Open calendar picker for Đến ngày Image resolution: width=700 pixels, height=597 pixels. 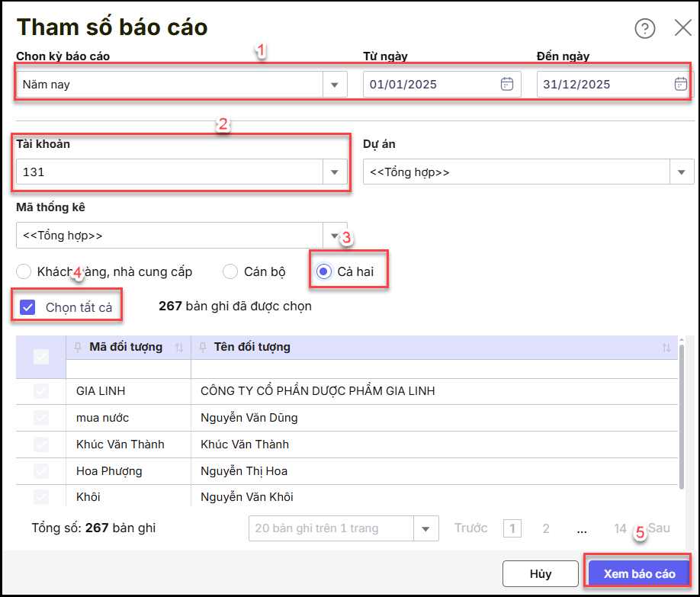tap(680, 85)
